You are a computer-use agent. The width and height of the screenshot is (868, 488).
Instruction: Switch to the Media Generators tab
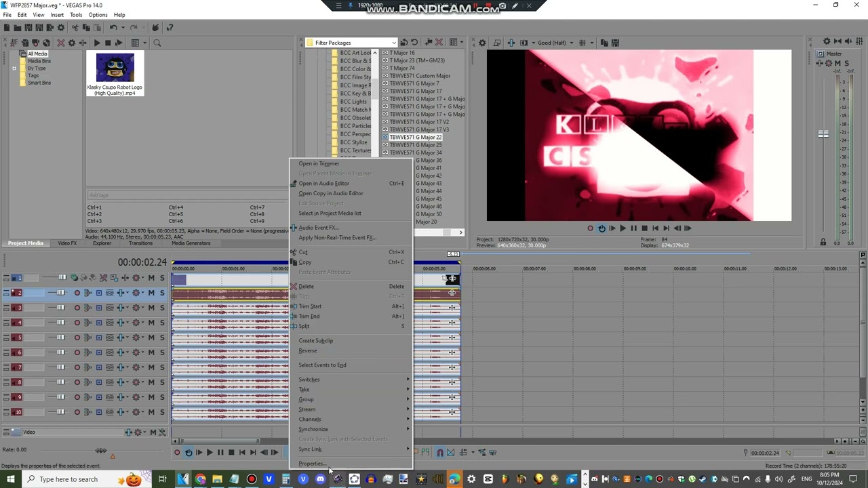click(191, 243)
